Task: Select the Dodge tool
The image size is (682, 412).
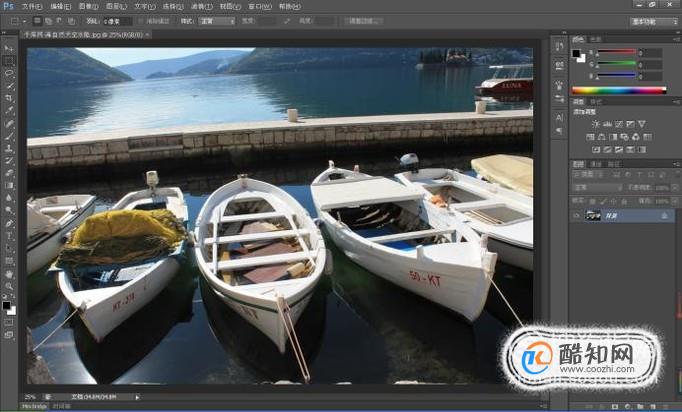Action: (9, 211)
